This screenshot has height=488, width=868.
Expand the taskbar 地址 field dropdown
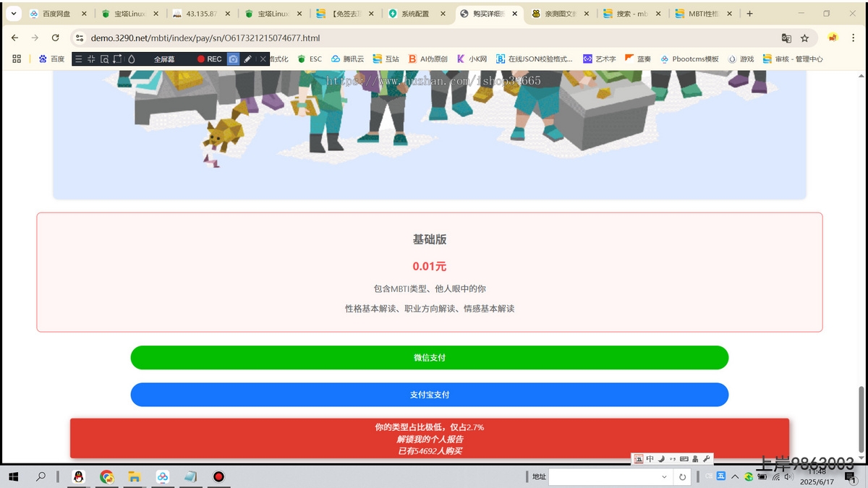pyautogui.click(x=664, y=477)
